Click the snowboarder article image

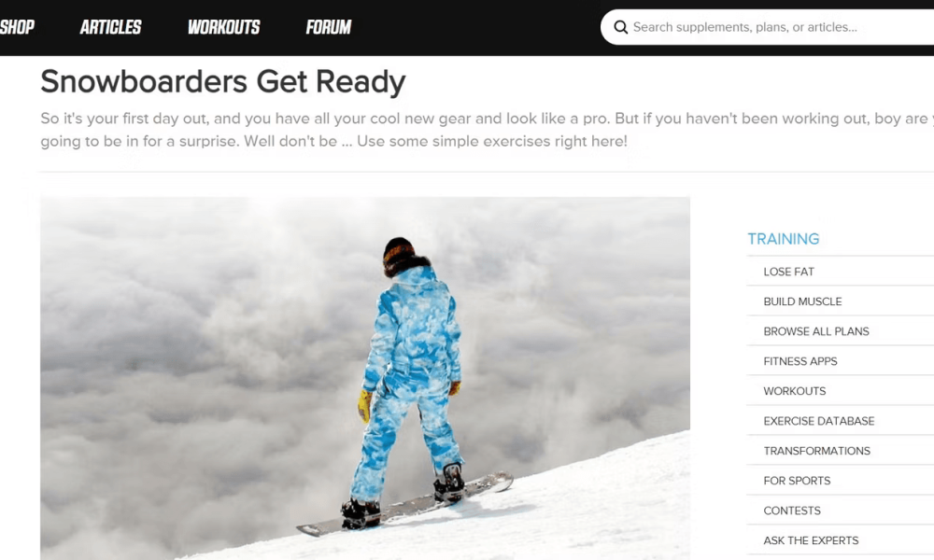tap(365, 379)
